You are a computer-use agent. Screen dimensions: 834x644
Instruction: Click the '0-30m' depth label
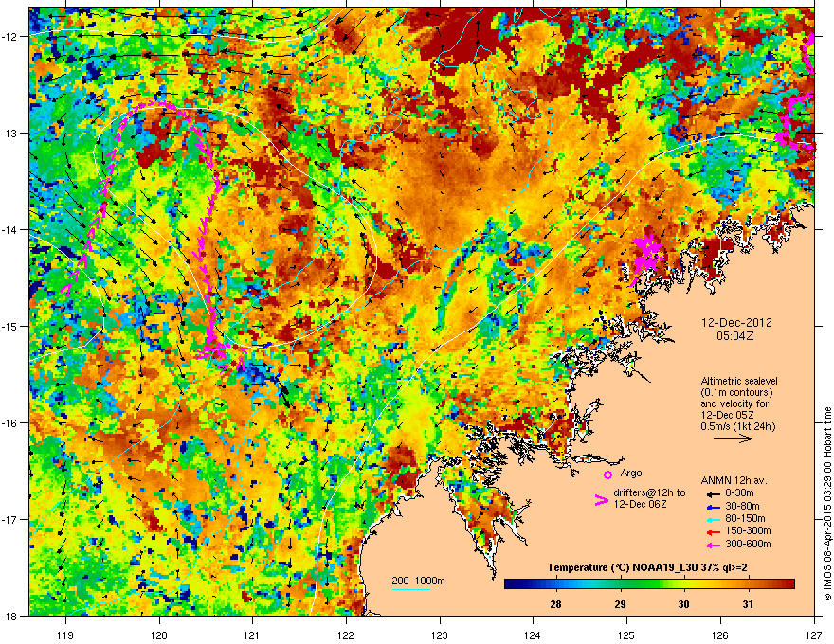pyautogui.click(x=739, y=493)
